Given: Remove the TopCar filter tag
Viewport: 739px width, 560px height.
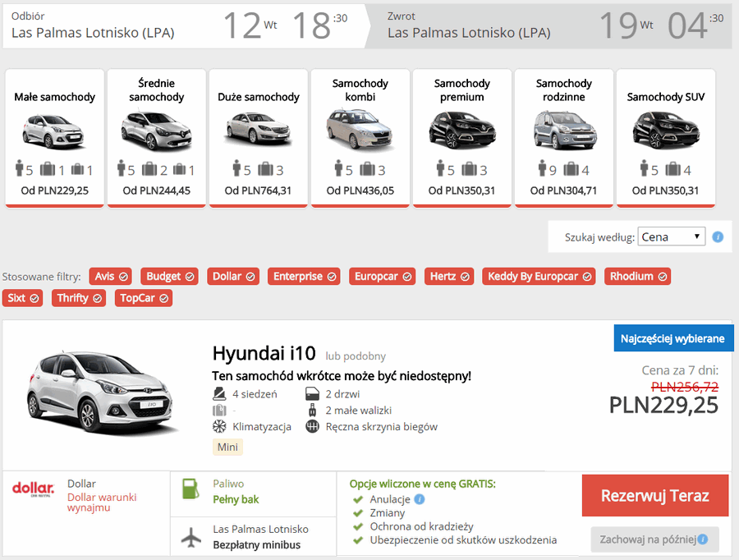Looking at the screenshot, I should pos(144,298).
